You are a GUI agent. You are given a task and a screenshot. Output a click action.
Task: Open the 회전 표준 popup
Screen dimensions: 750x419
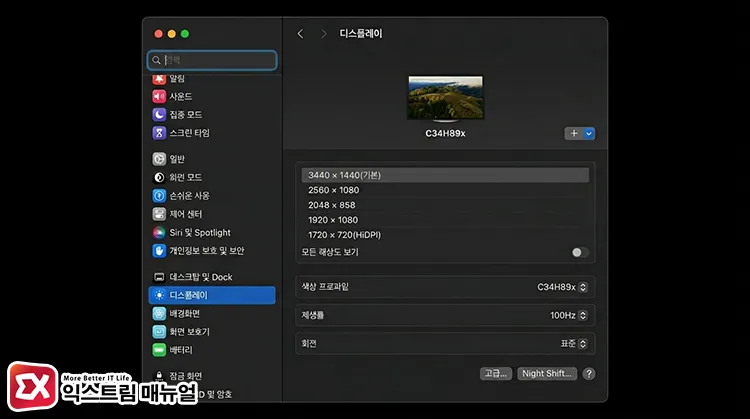pos(574,343)
